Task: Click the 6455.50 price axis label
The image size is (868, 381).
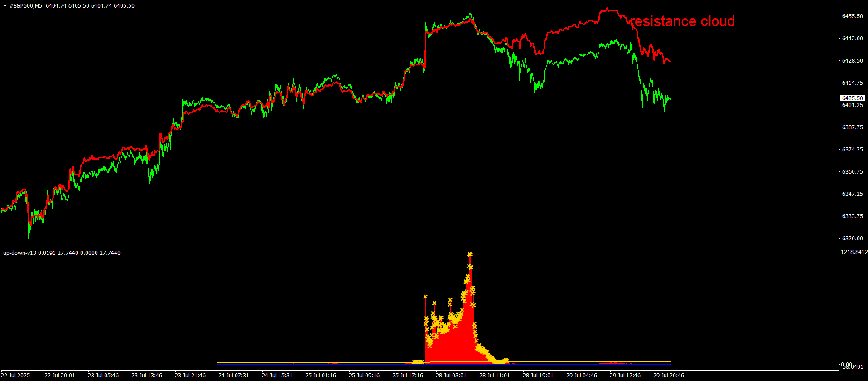Action: point(852,16)
